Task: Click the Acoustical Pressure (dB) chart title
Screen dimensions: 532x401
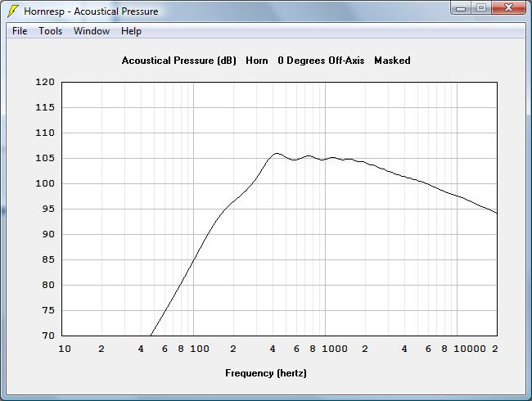Action: click(x=178, y=61)
